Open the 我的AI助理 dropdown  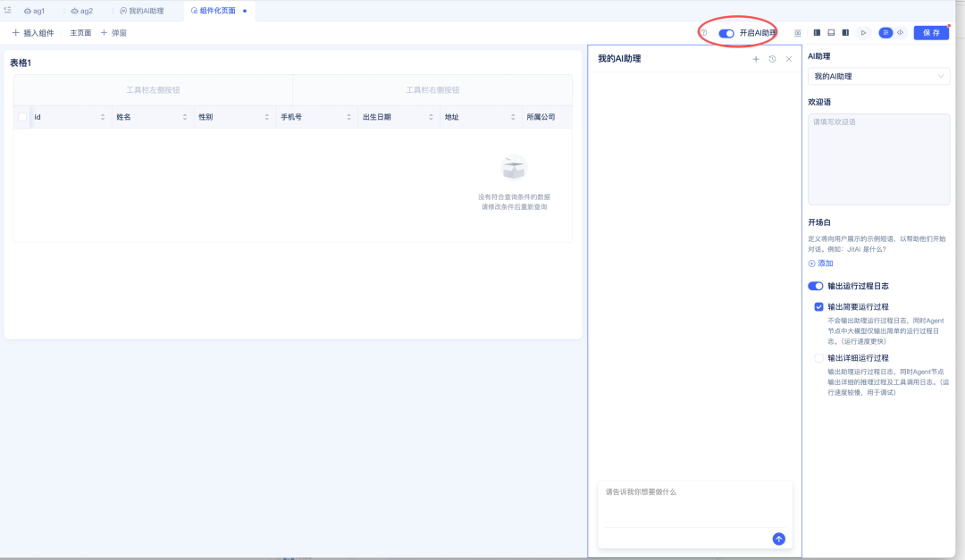tap(878, 77)
